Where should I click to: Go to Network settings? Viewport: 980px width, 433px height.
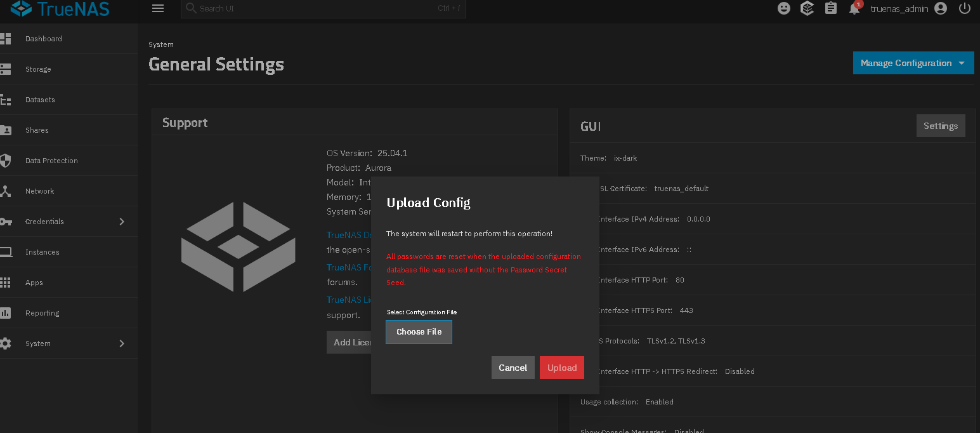pos(69,191)
